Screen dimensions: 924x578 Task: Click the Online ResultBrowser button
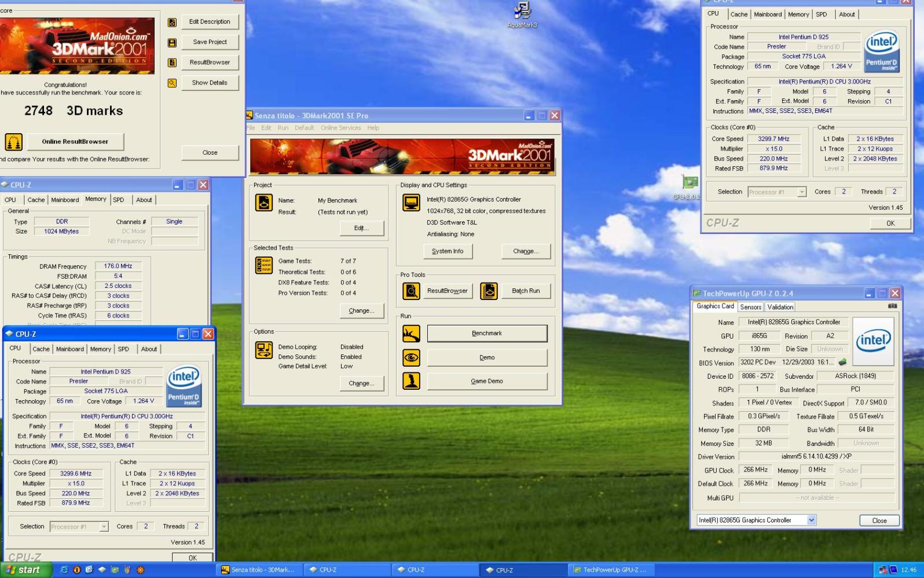pos(75,141)
